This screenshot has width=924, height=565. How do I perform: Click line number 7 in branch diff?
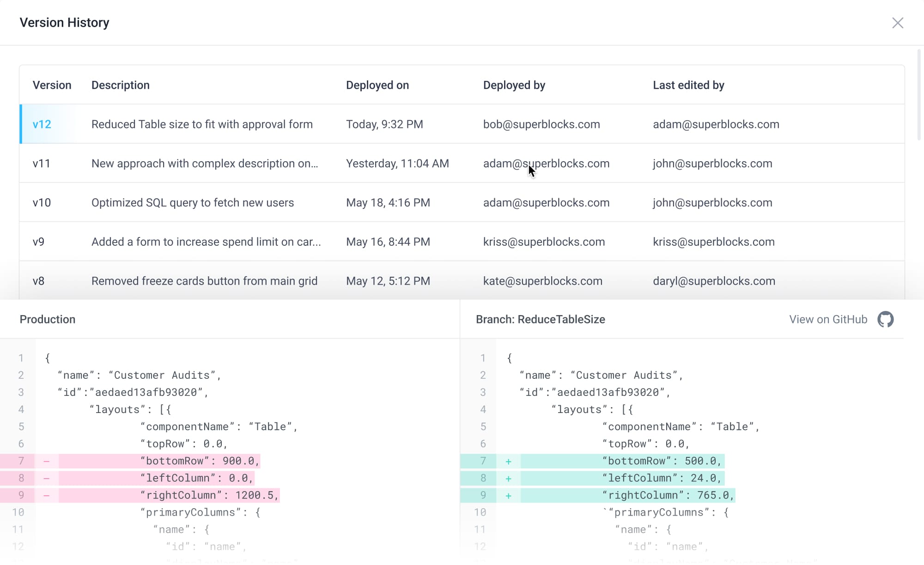pos(482,461)
